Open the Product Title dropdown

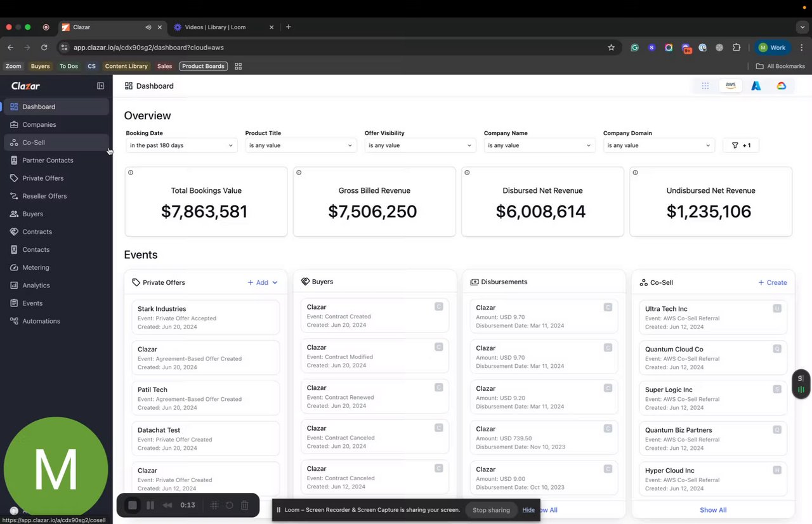(x=301, y=145)
